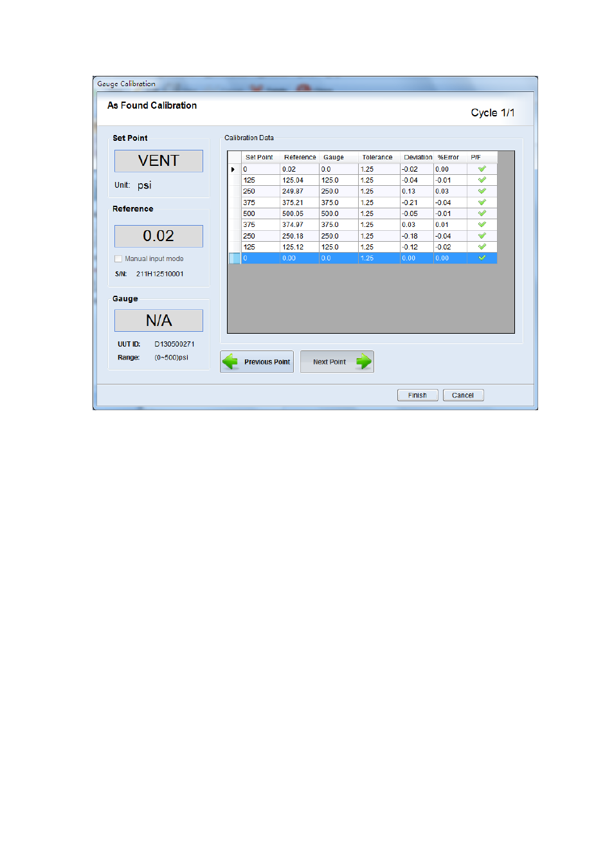The width and height of the screenshot is (614, 868).
Task: Click the pass checkmark in highlighted last row
Action: [x=482, y=258]
